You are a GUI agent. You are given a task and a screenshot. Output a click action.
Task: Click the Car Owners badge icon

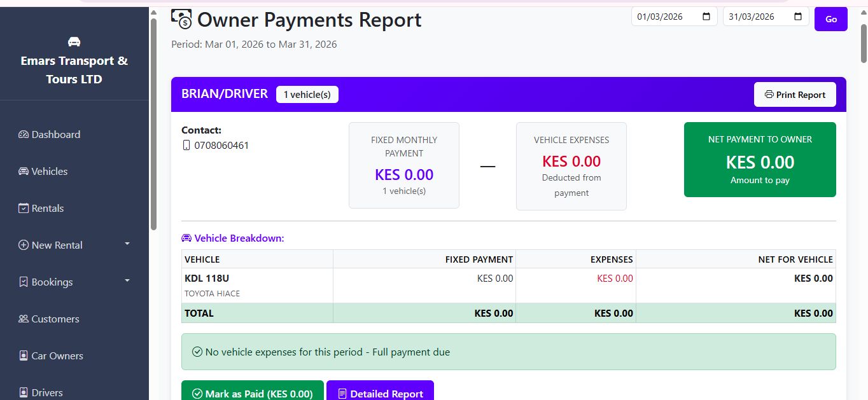point(24,356)
